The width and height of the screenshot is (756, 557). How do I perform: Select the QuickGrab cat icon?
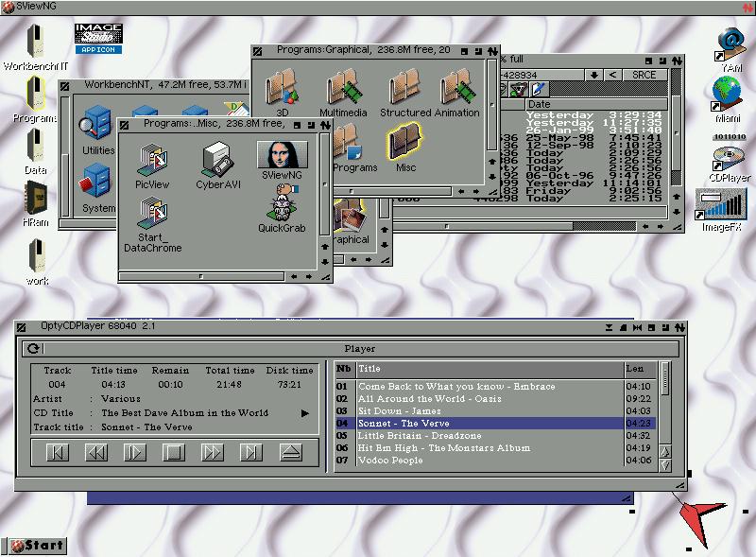point(283,204)
